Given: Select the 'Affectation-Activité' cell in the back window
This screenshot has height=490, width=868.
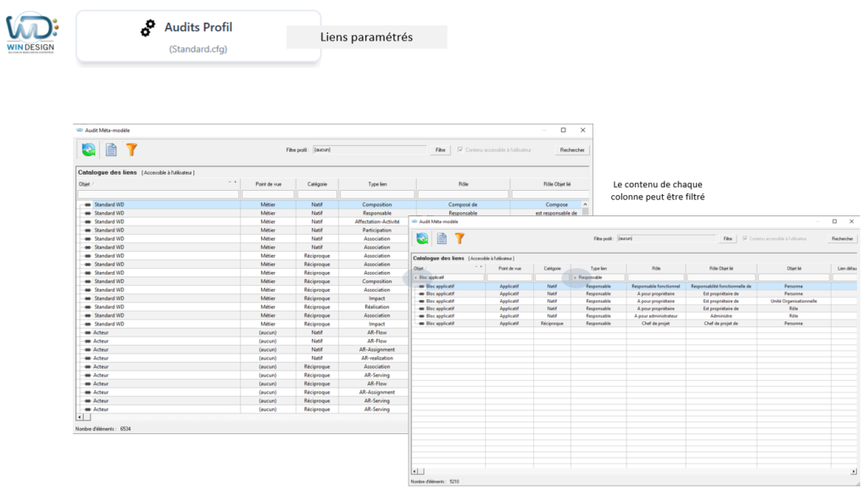Looking at the screenshot, I should 377,221.
